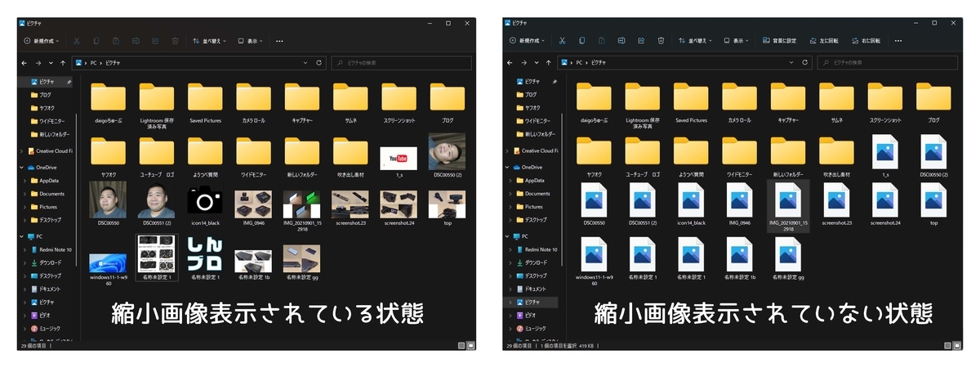Click the Back arrow in left window

[x=24, y=62]
